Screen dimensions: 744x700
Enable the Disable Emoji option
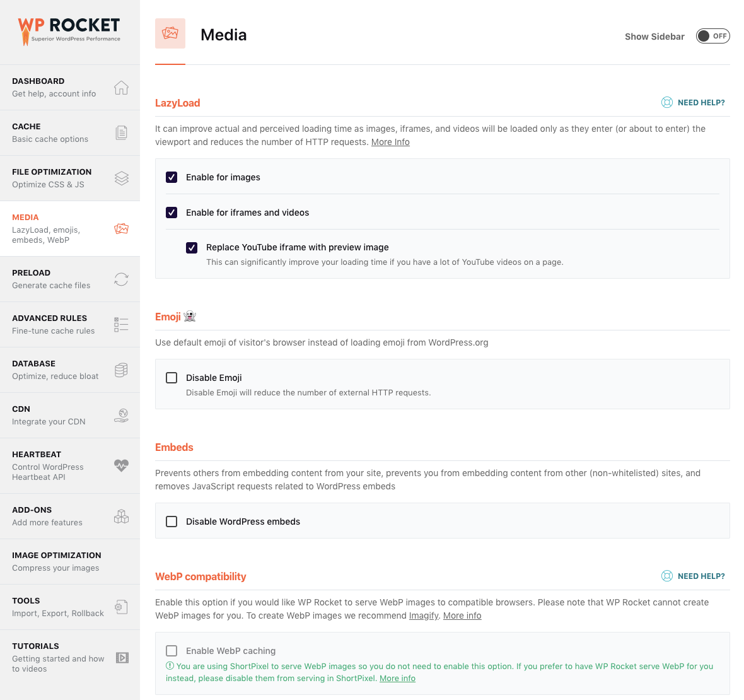pyautogui.click(x=171, y=377)
